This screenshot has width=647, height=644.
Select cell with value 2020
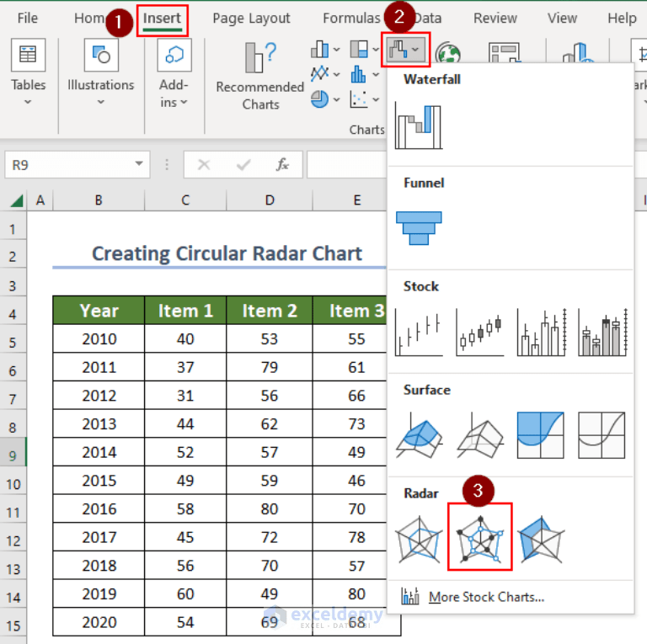(x=99, y=622)
